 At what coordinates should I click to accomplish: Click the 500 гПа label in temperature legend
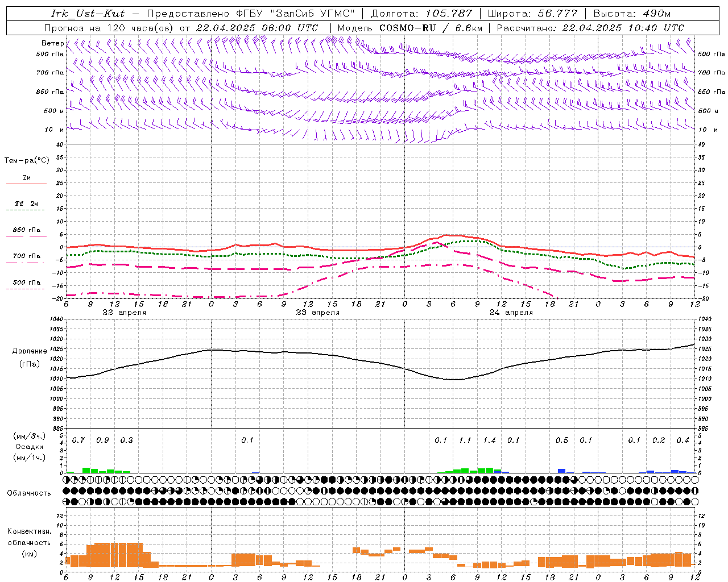pos(27,282)
